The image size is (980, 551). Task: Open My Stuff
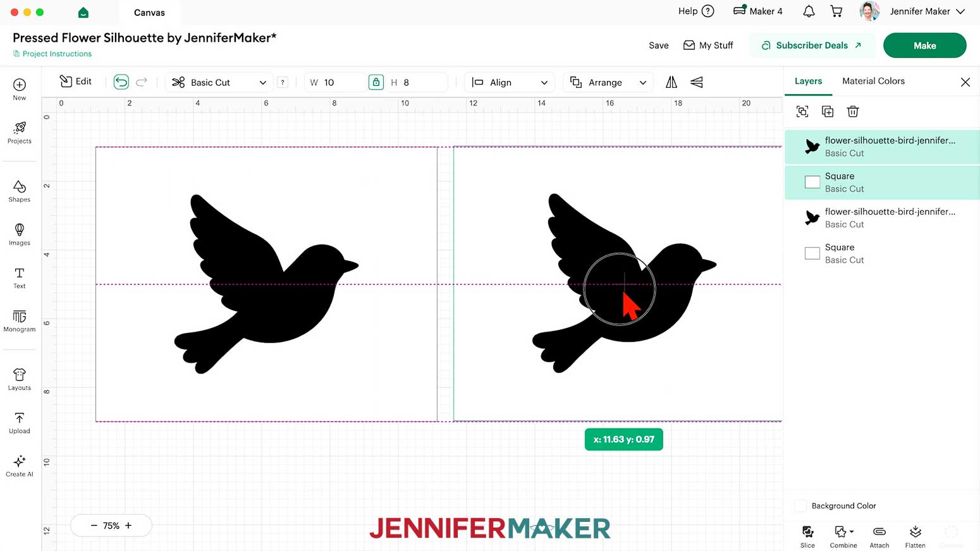[708, 45]
